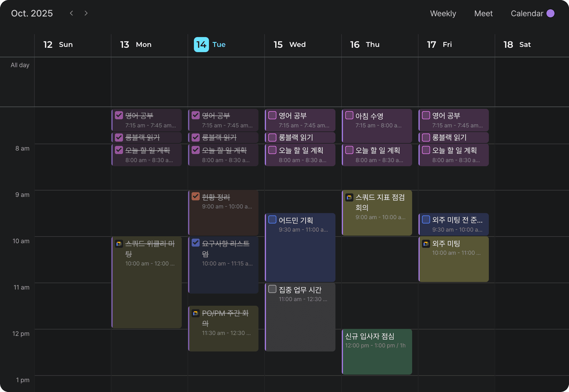The height and width of the screenshot is (392, 569).
Task: Click Google Meet icon on 스쿼드 위클리 미팅
Action: (119, 244)
